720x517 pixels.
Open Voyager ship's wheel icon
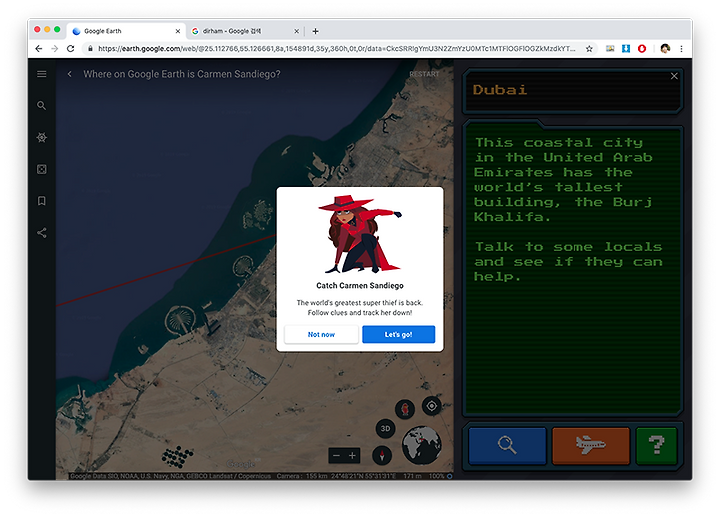(42, 137)
